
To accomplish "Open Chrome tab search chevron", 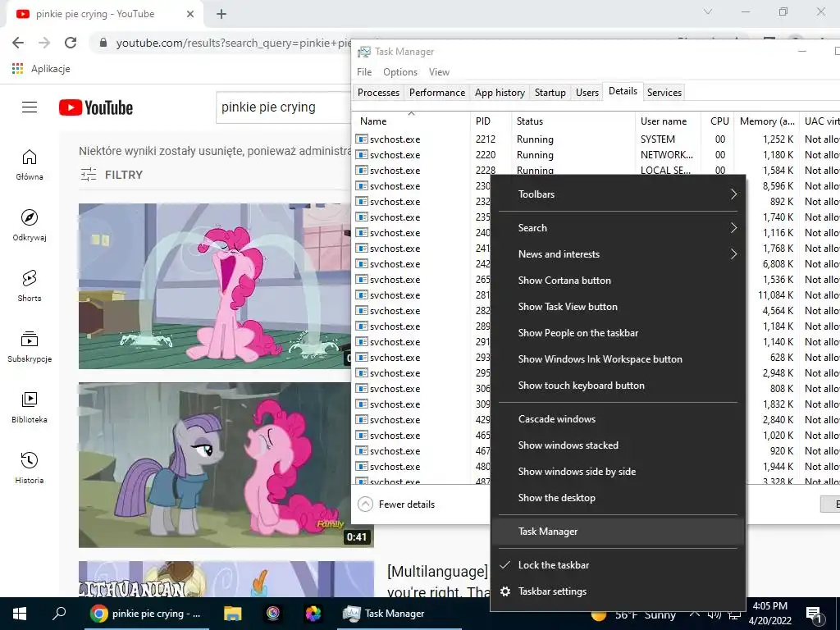I will pyautogui.click(x=708, y=11).
